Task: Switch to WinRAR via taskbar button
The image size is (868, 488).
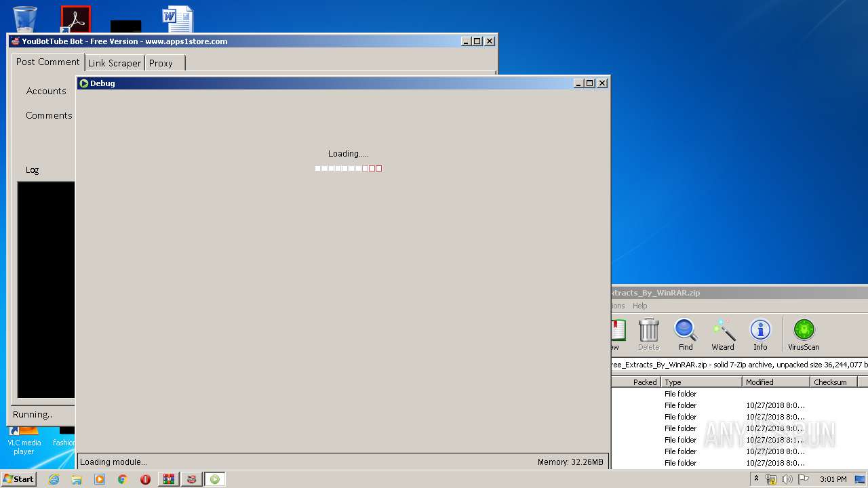Action: click(x=168, y=479)
